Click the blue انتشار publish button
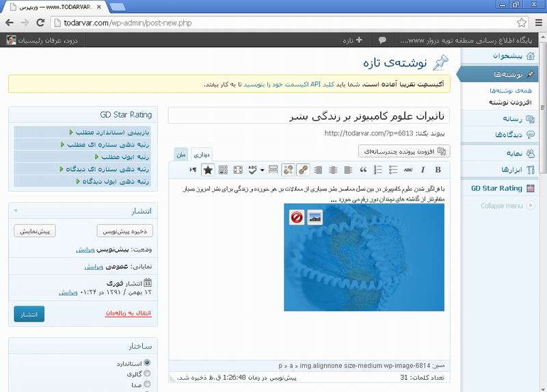 click(x=29, y=314)
